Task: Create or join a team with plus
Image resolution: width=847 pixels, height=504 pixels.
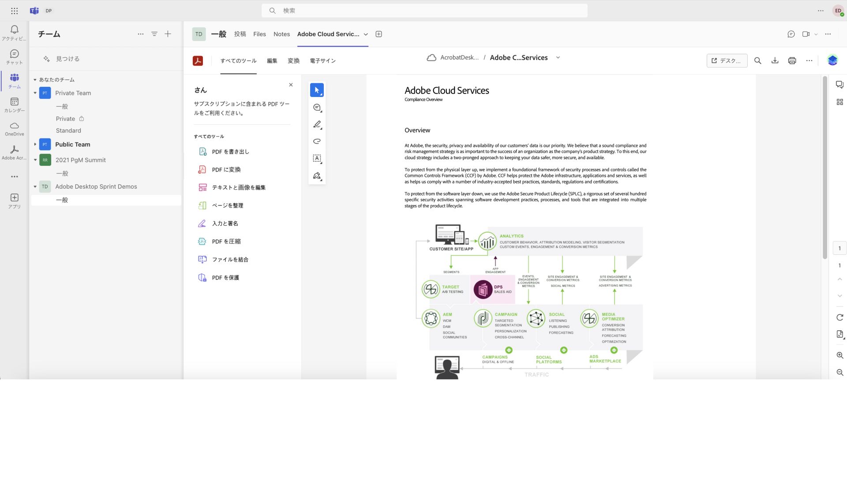Action: (x=168, y=34)
